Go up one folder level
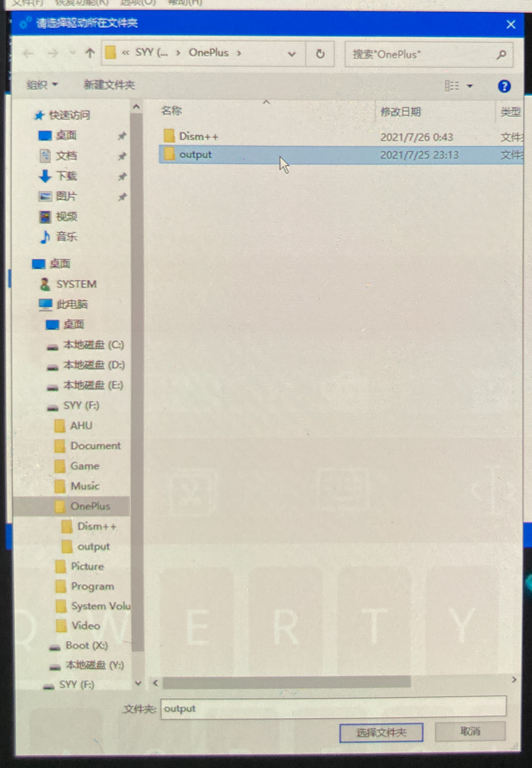532x768 pixels. 90,53
